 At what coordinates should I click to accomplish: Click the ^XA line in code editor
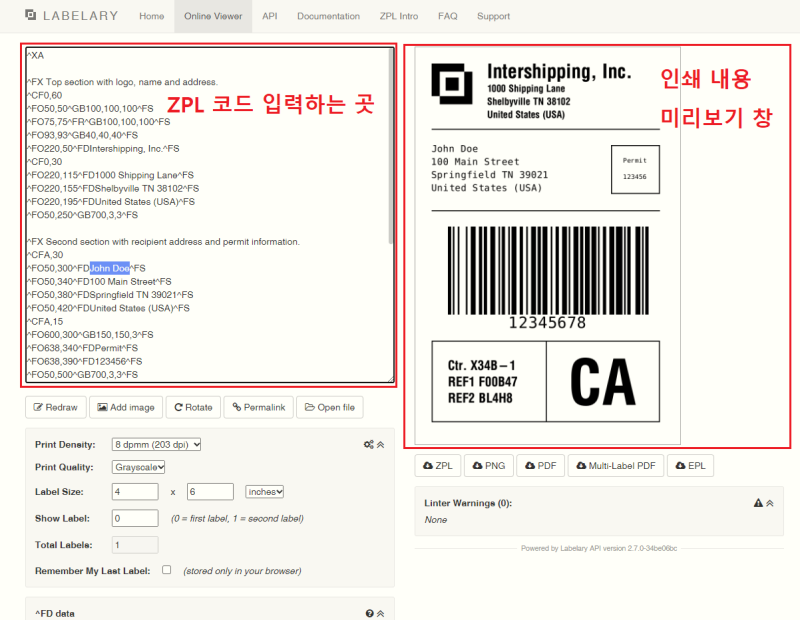(36, 55)
